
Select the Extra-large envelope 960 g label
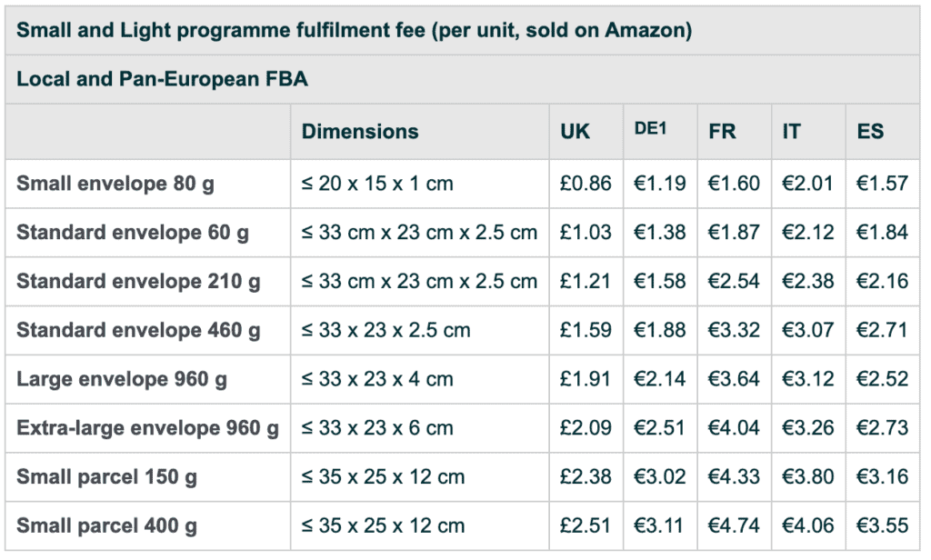pos(148,428)
